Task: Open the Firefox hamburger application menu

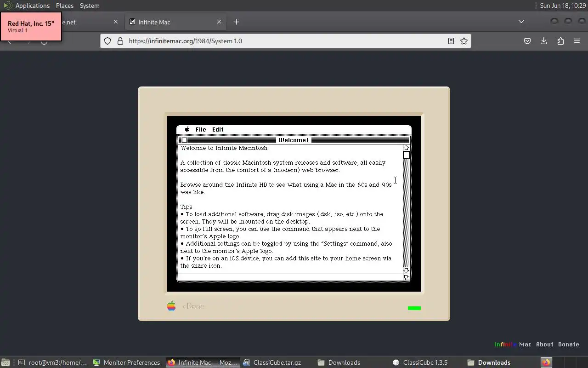Action: coord(577,41)
